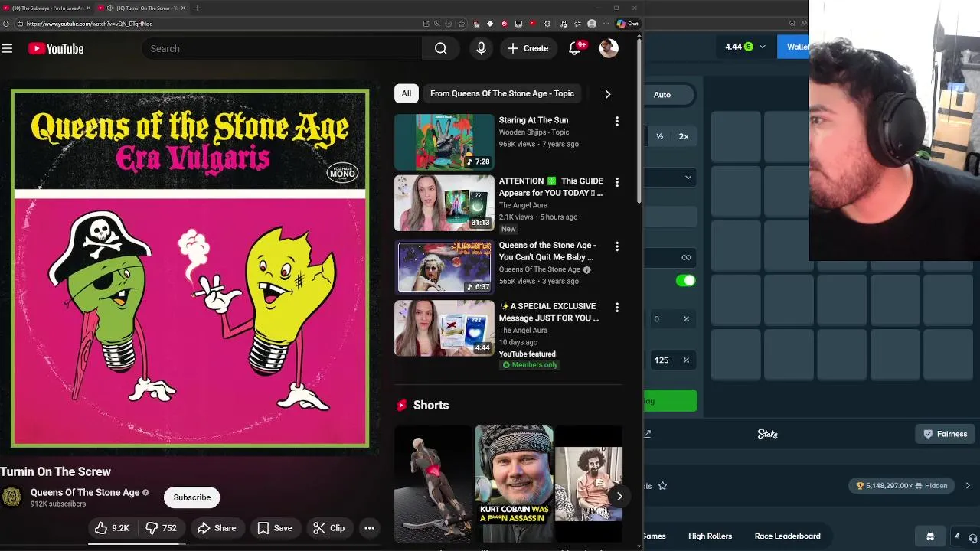Screen dimensions: 980x551
Task: Click the Members only badge
Action: click(x=530, y=365)
